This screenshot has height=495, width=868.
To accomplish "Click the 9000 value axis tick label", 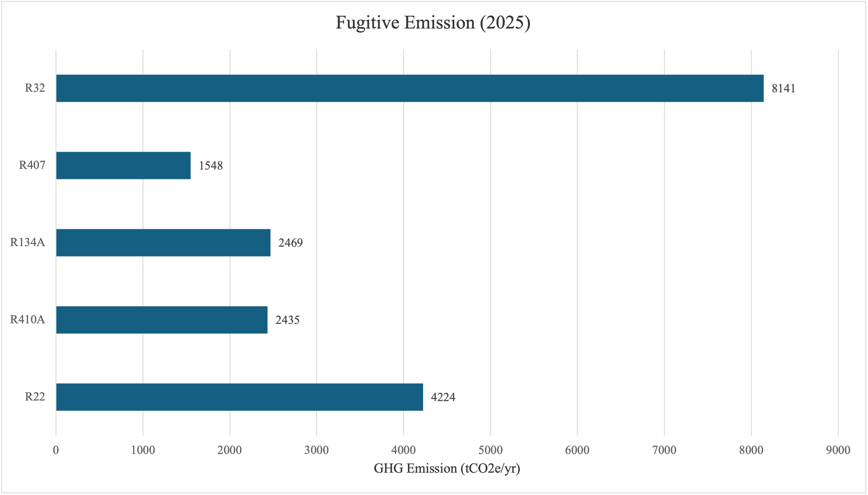I will coord(838,450).
